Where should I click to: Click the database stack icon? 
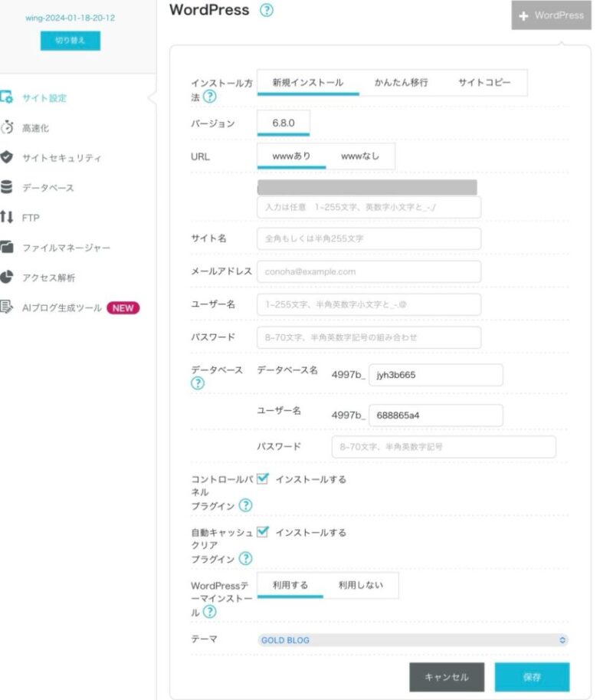tap(7, 187)
